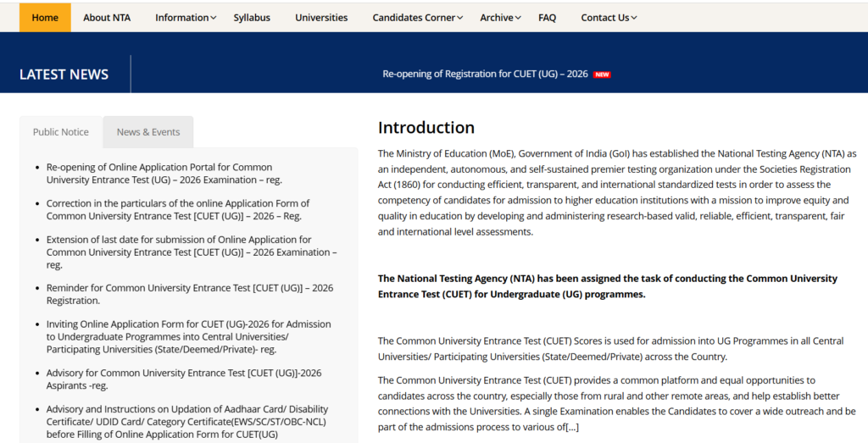Open Advisory on Updation of Aadhaar Card notice
The image size is (868, 443).
click(x=187, y=422)
